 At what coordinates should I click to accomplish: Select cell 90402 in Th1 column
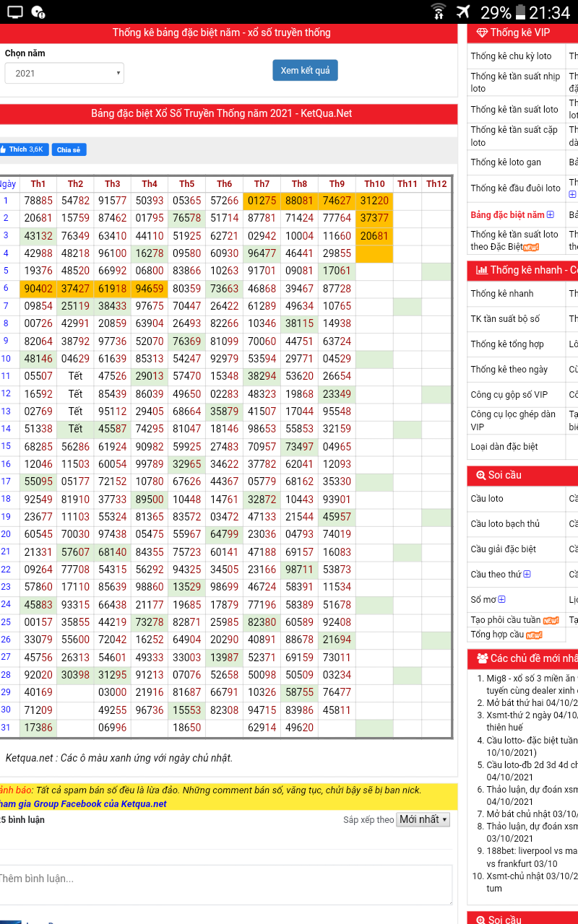[x=38, y=289]
